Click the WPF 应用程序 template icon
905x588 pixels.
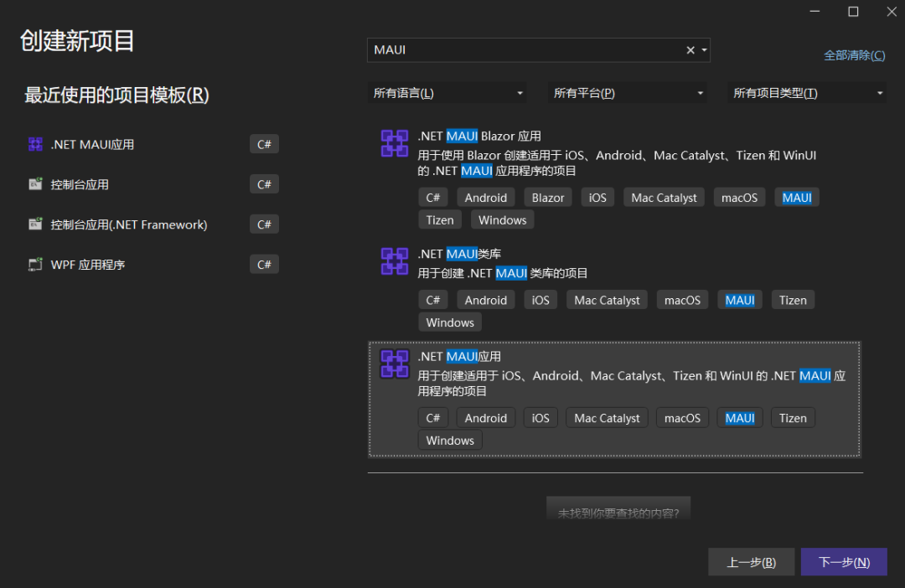(35, 265)
